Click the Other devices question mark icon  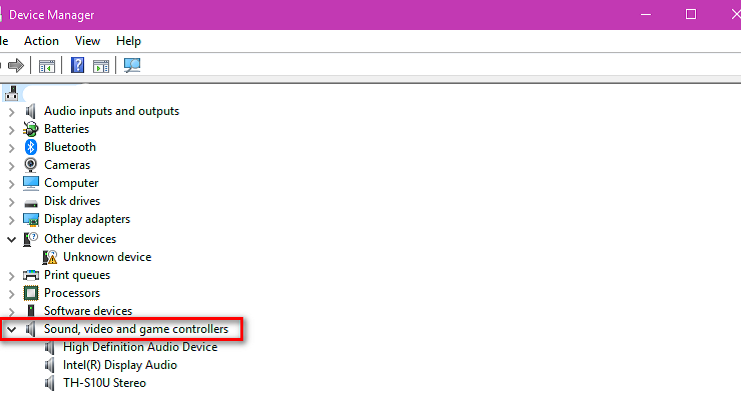(31, 239)
